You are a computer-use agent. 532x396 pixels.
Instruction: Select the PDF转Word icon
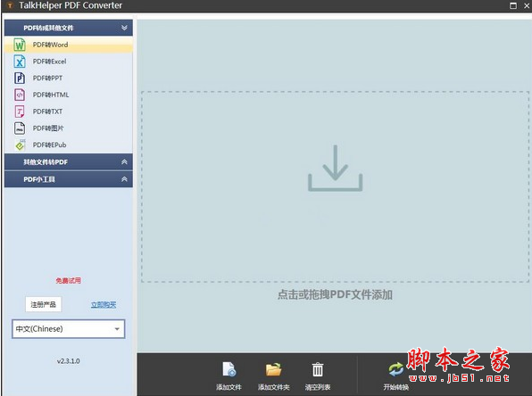pos(20,45)
